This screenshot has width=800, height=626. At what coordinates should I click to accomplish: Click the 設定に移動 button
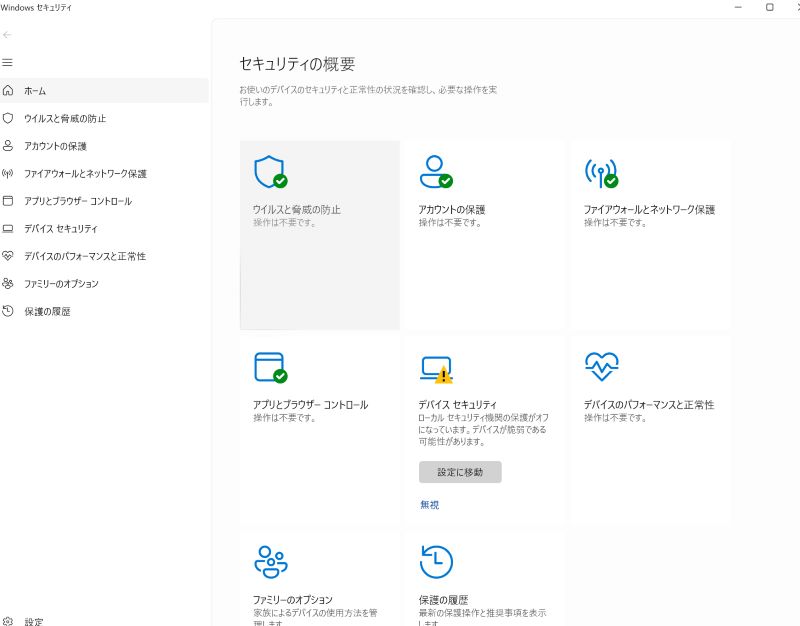click(x=460, y=472)
